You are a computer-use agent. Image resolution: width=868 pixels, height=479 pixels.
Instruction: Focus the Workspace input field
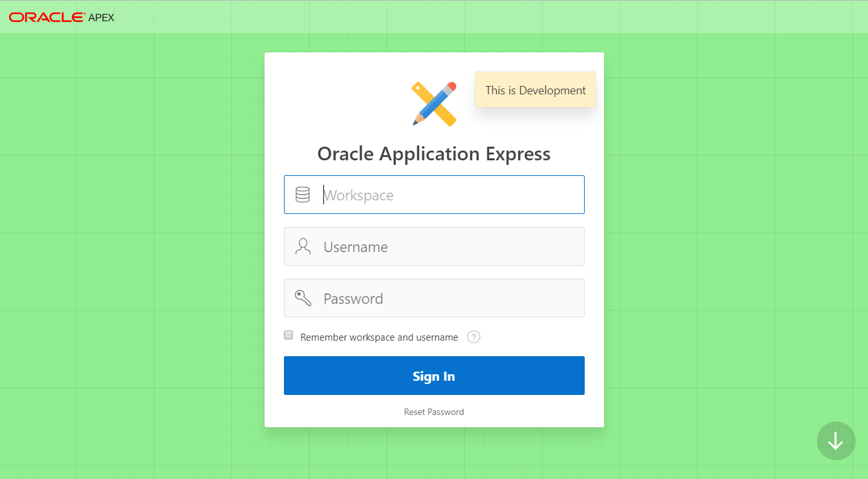434,195
